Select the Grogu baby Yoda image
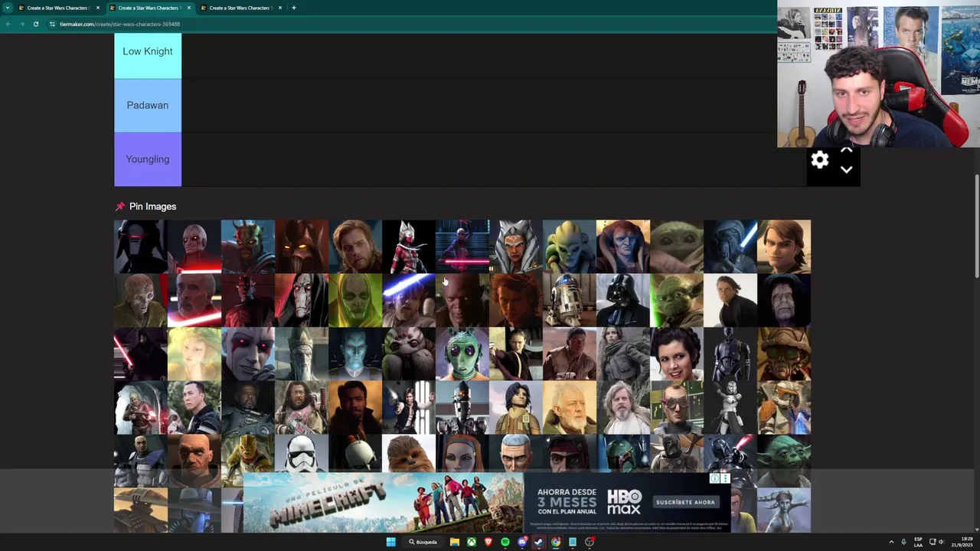Viewport: 980px width, 551px height. pyautogui.click(x=677, y=246)
